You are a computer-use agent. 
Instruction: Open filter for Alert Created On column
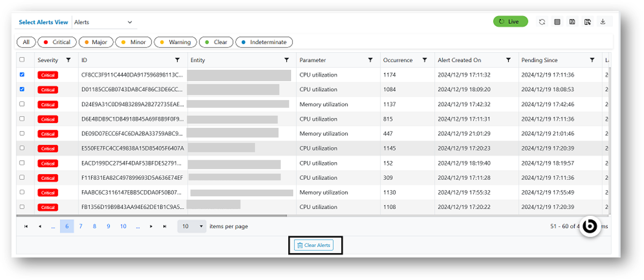click(508, 60)
